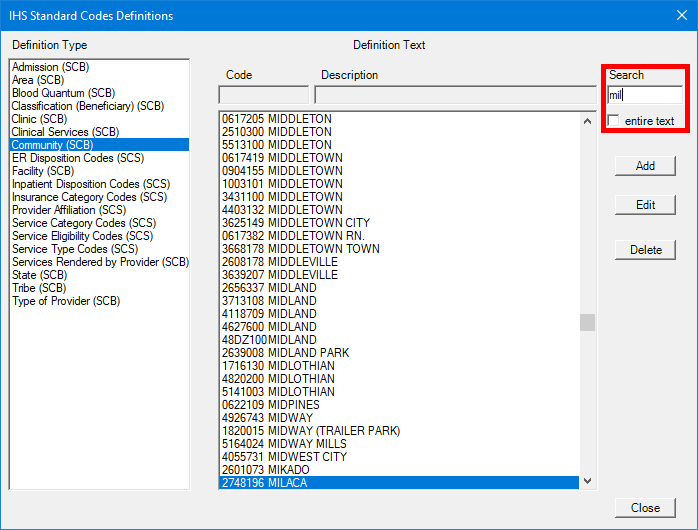This screenshot has height=530, width=698.
Task: Click the Code text field
Action: pos(263,95)
